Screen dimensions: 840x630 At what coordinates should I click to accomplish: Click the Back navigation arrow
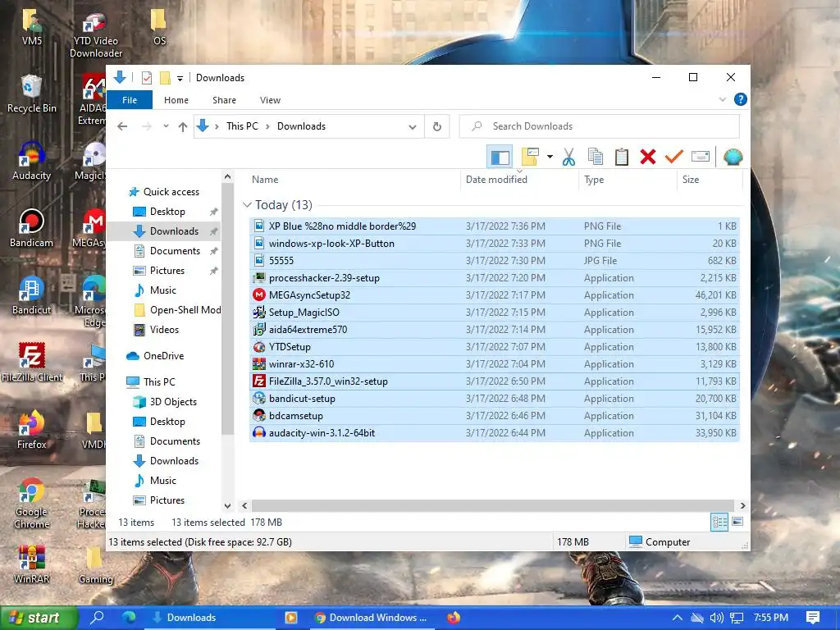(122, 126)
